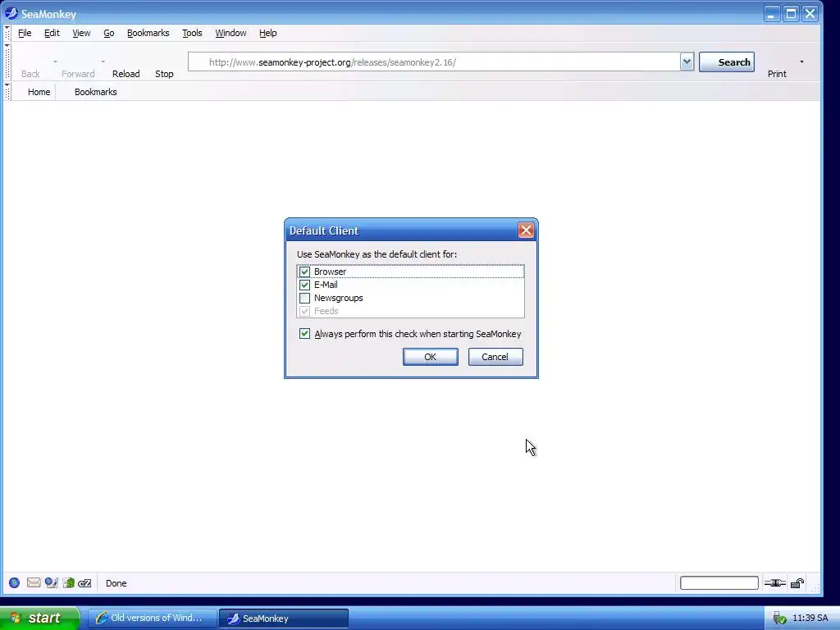Click the greyed Feeds checkbox
840x630 pixels.
click(305, 311)
